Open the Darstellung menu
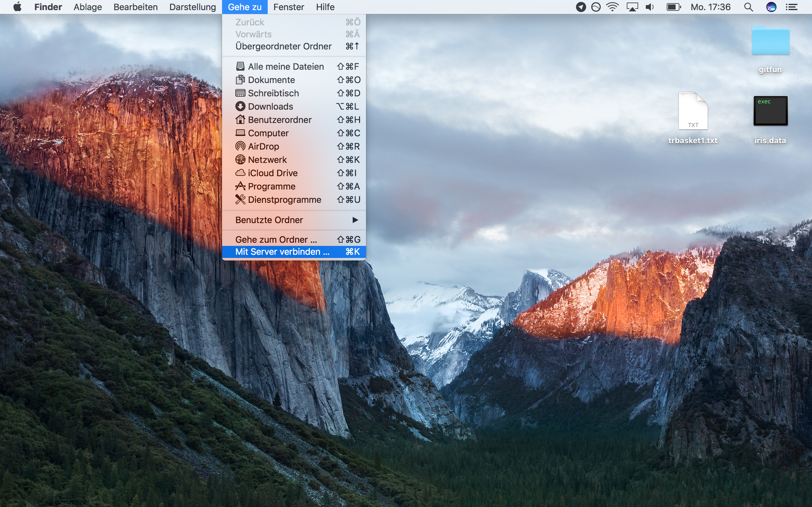This screenshot has width=812, height=507. pyautogui.click(x=192, y=7)
